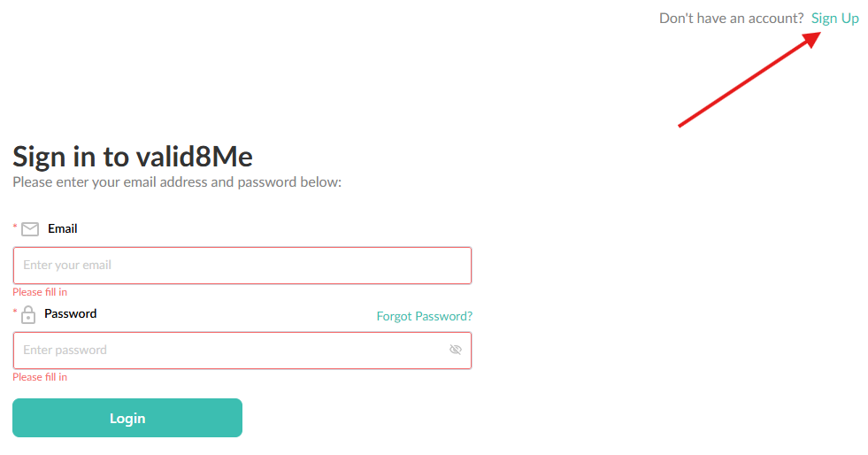Focus the Enter your email field
Viewport: 868px width, 455px height.
click(242, 266)
